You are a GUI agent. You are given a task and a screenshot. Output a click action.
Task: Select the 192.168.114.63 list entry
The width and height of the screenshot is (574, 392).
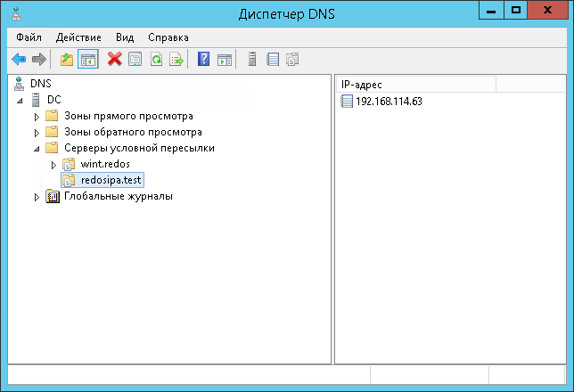pyautogui.click(x=389, y=101)
